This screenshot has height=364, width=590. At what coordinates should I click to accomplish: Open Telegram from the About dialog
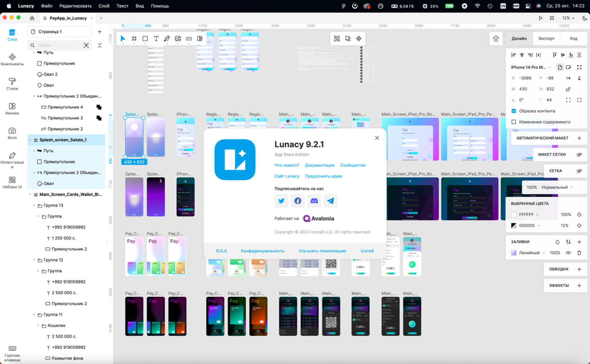(330, 201)
